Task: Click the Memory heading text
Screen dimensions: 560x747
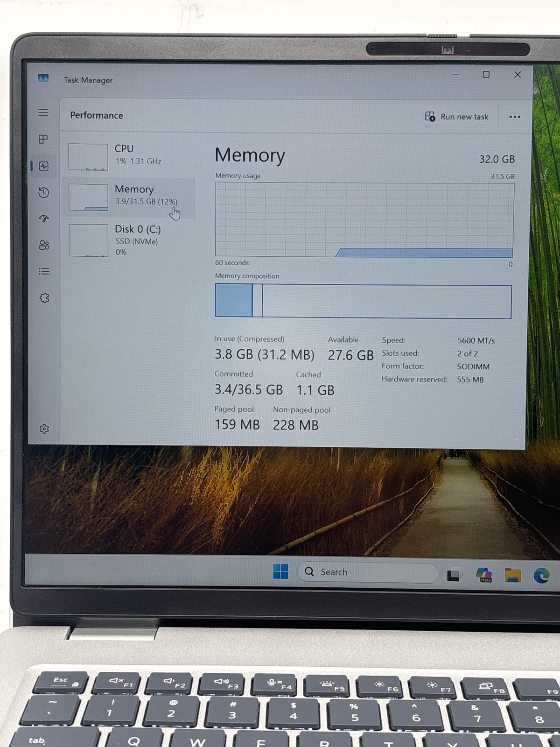Action: pos(250,155)
